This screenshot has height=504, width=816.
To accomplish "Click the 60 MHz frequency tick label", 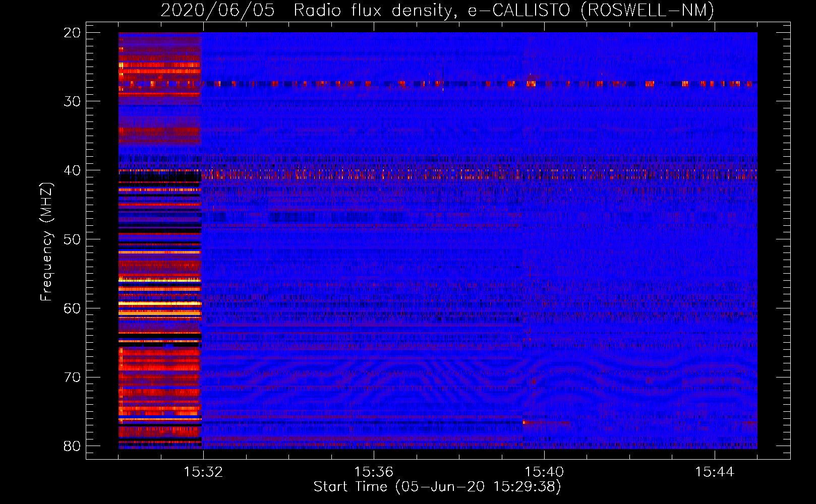I will 72,308.
